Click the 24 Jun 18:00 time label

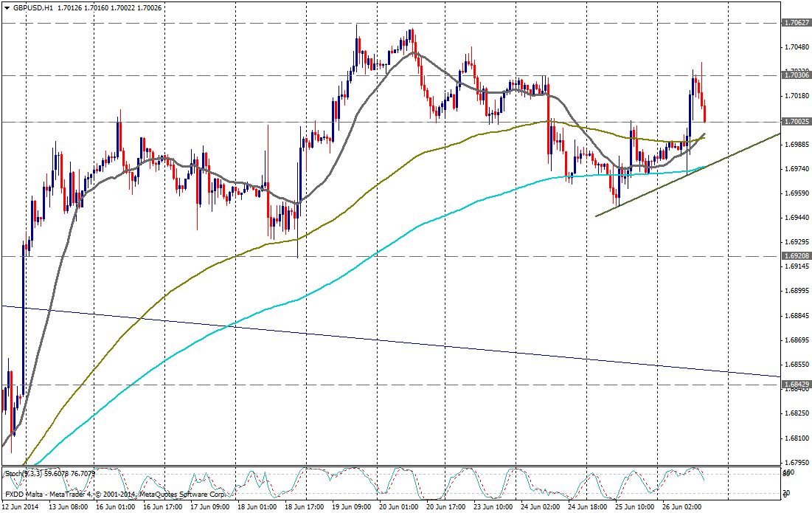tap(587, 507)
